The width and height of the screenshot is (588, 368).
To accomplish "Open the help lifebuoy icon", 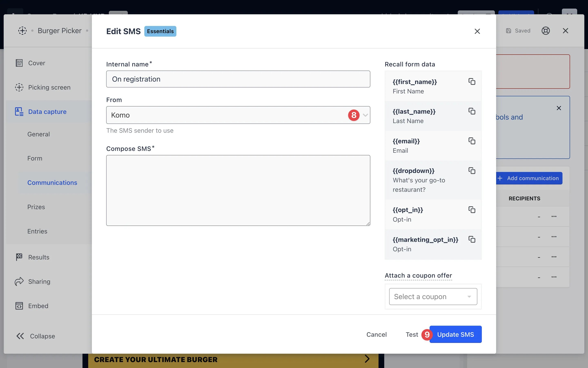I will point(546,31).
